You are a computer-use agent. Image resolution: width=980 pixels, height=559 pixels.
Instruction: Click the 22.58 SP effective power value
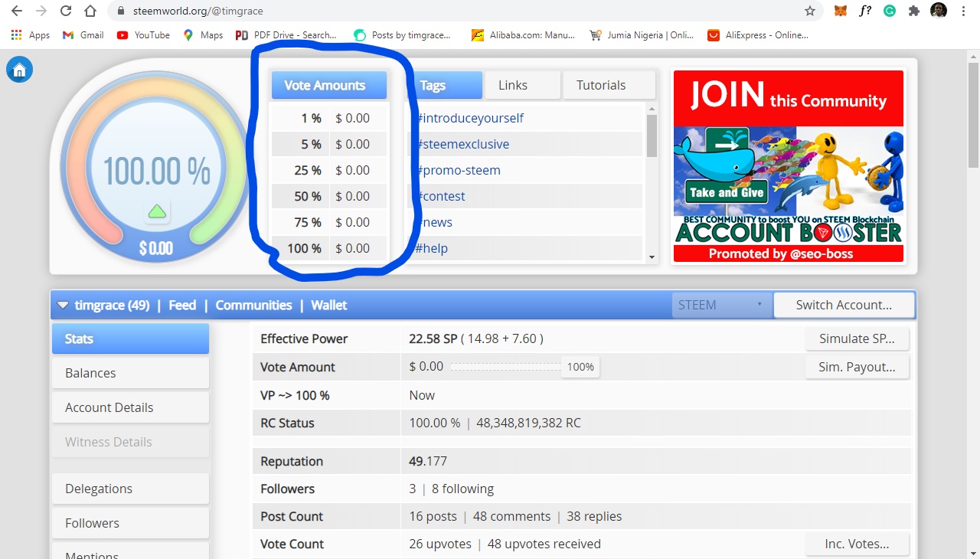(433, 338)
